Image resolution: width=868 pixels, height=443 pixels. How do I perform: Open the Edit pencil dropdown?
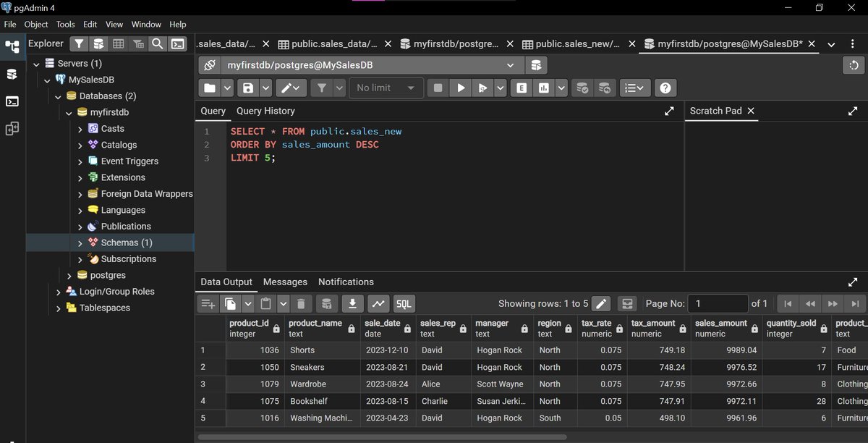(291, 88)
